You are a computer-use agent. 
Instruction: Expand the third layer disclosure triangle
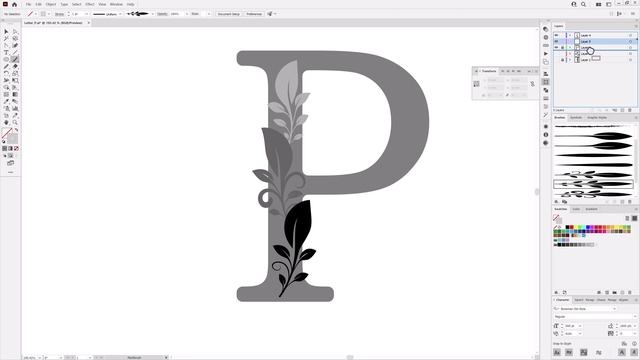(x=570, y=48)
